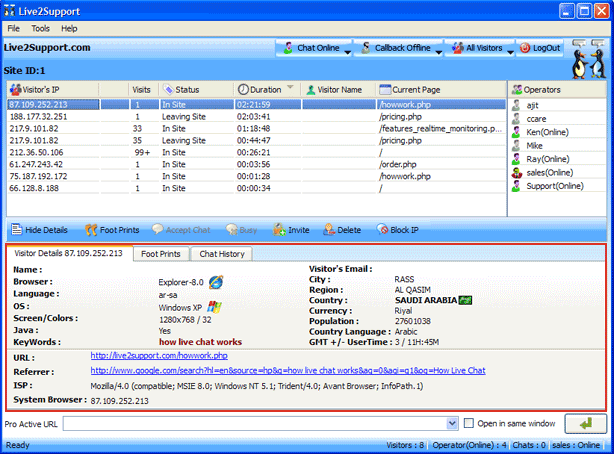Click the Accept Chat speech bubble icon

point(157,229)
